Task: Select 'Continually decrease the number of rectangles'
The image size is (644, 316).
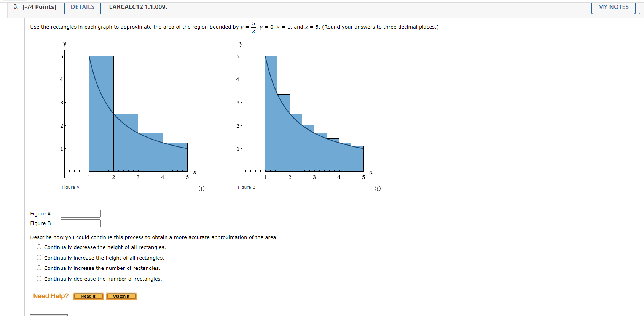Action: pos(39,278)
